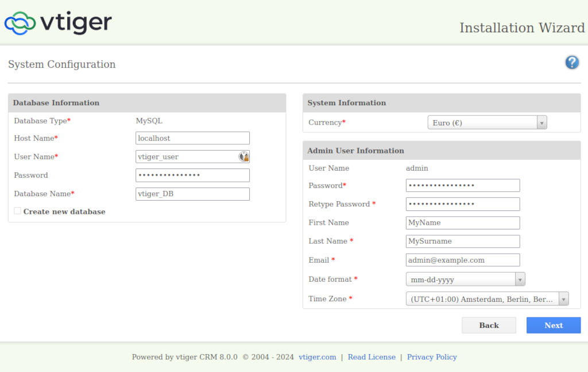Click the Time Zone label
Image resolution: width=588 pixels, height=372 pixels.
point(330,299)
